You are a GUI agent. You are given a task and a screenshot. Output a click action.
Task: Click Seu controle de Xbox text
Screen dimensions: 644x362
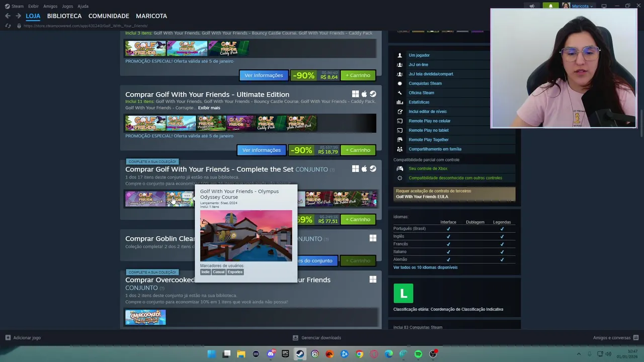pyautogui.click(x=428, y=168)
